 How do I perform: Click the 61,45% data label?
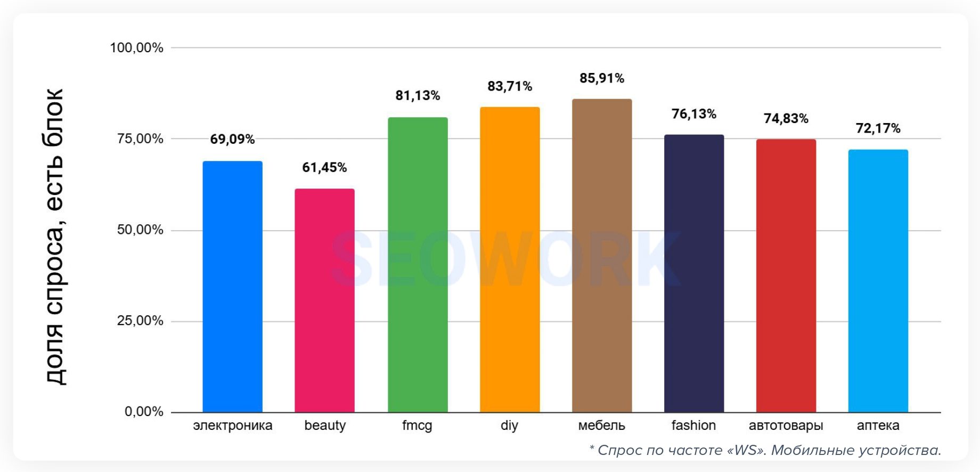click(324, 168)
